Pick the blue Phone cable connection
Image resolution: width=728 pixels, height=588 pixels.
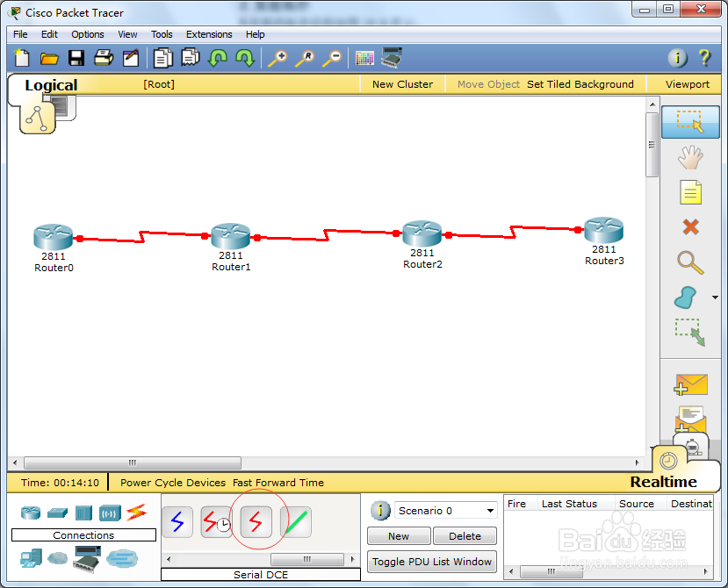177,522
